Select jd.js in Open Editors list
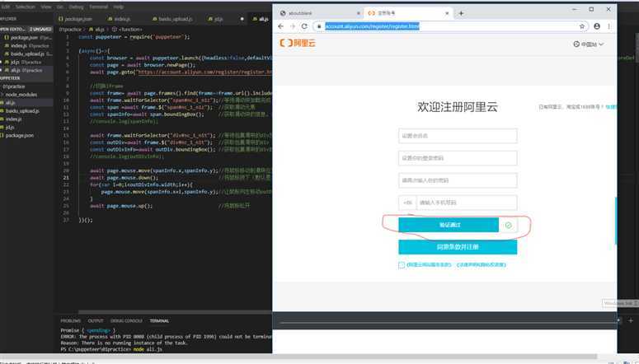This screenshot has width=639, height=364. 26,62
